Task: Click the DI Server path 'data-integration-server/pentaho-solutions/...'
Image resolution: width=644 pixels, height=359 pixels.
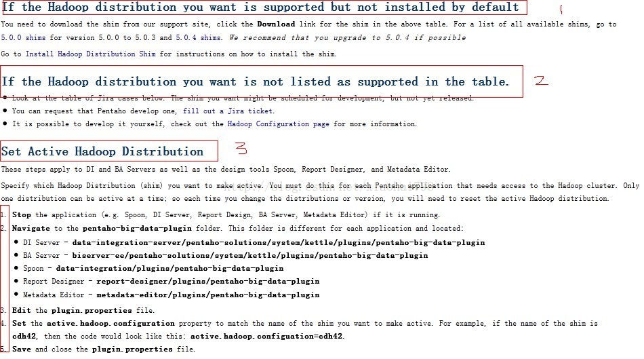Action: tap(279, 243)
